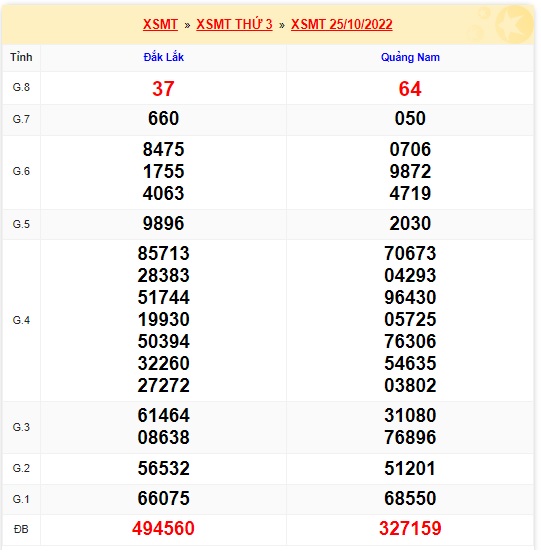
Task: Open the XSMT breadcrumb link
Action: (x=160, y=24)
